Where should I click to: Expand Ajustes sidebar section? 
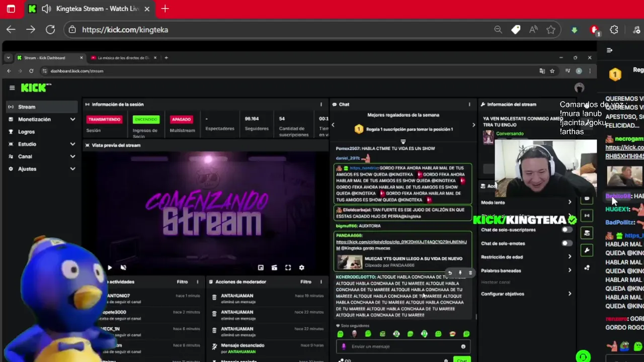(x=42, y=169)
